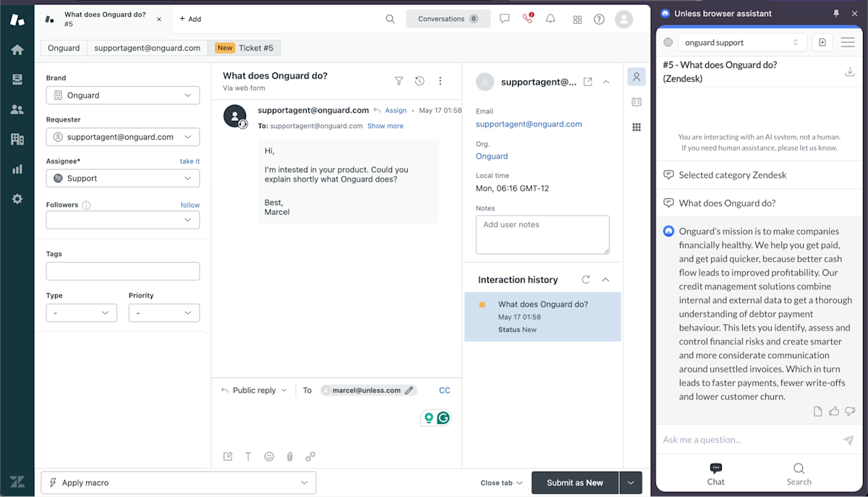The image size is (868, 497).
Task: Select the Onguard breadcrumb tab
Action: [64, 48]
